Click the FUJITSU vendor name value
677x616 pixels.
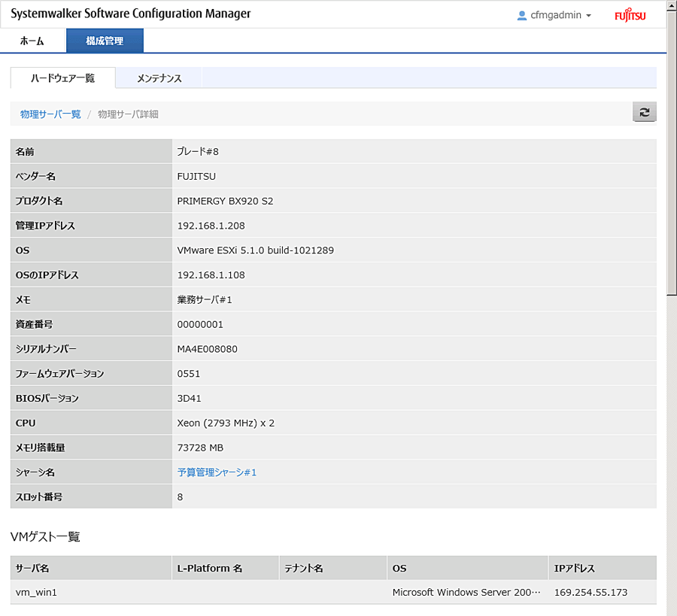click(196, 176)
